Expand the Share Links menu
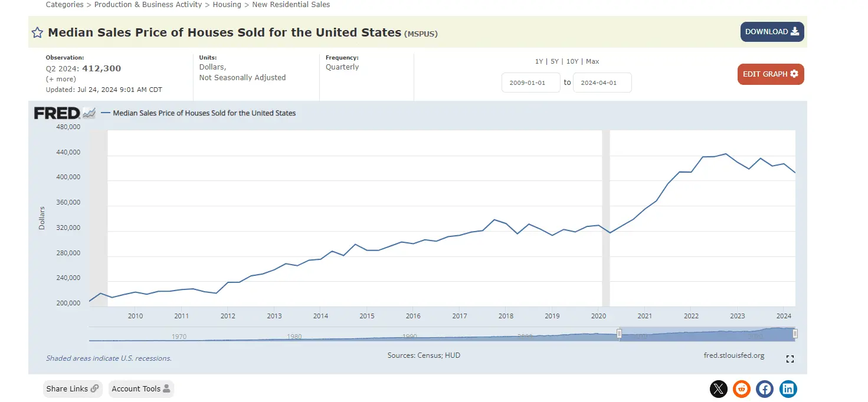The height and width of the screenshot is (402, 868). coord(73,389)
